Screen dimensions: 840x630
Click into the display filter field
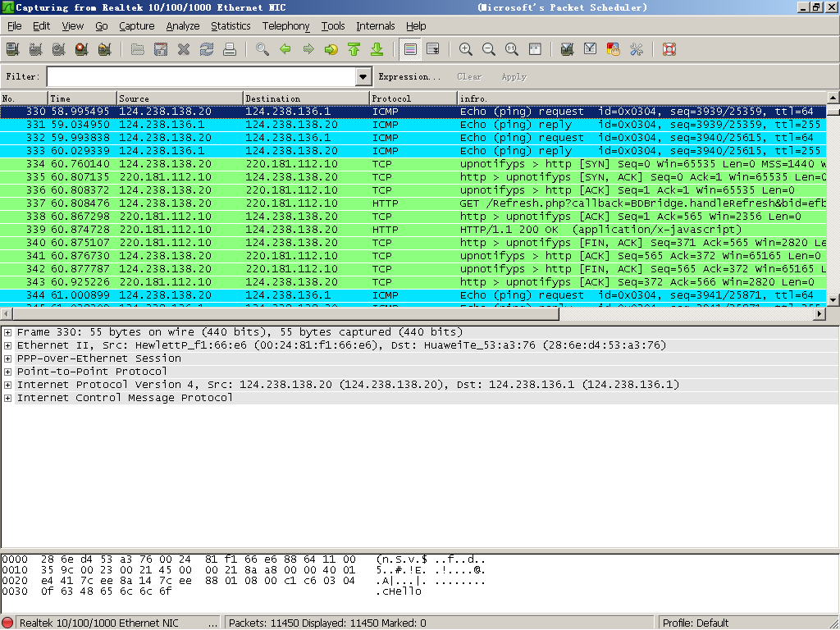(202, 76)
